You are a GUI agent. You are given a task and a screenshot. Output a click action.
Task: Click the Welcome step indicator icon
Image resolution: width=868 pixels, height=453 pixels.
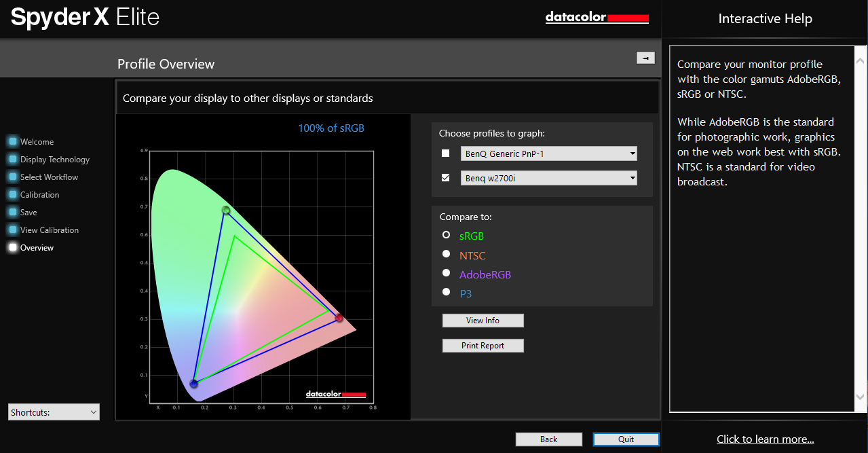[13, 142]
